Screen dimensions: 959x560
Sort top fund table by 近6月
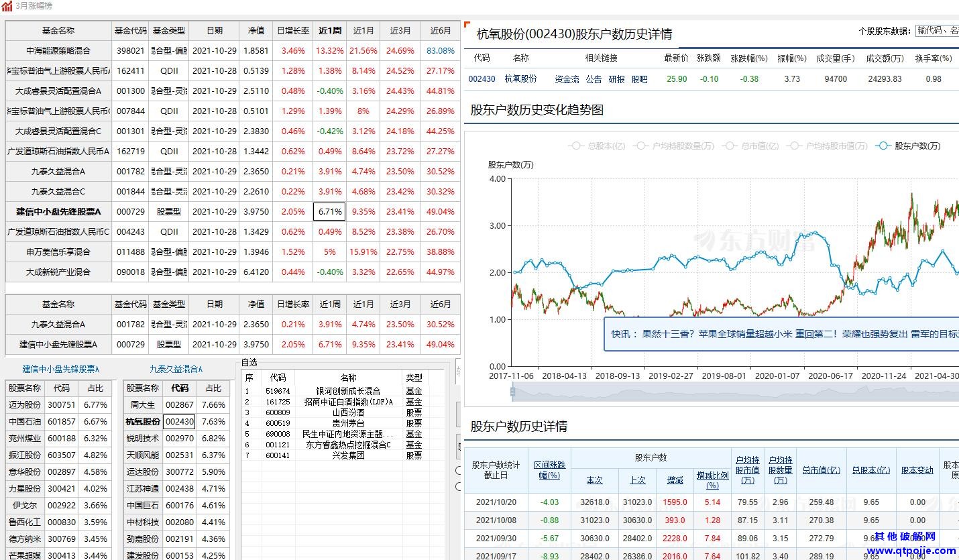point(441,31)
